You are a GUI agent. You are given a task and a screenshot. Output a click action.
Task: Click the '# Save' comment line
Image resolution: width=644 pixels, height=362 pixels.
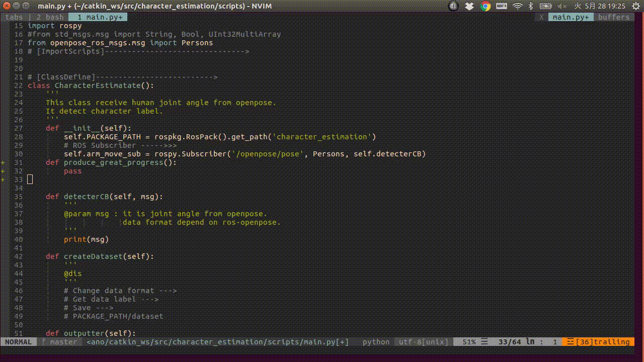(x=89, y=308)
